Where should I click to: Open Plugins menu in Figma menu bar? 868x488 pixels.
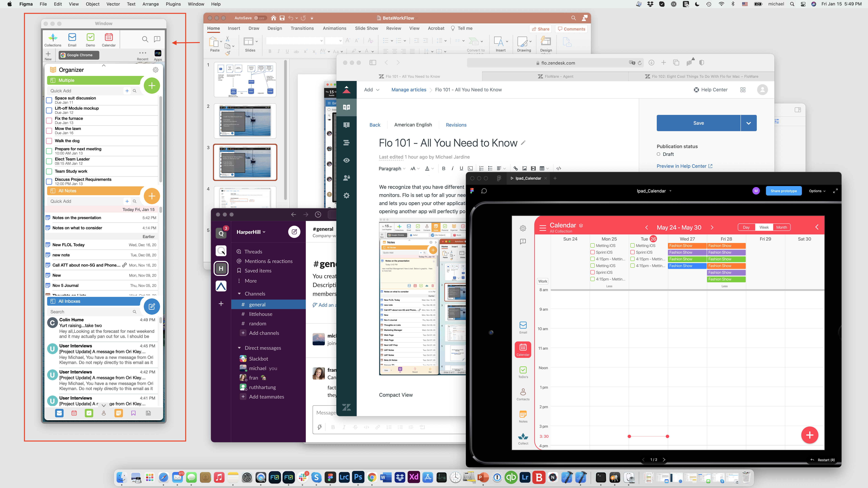[173, 4]
